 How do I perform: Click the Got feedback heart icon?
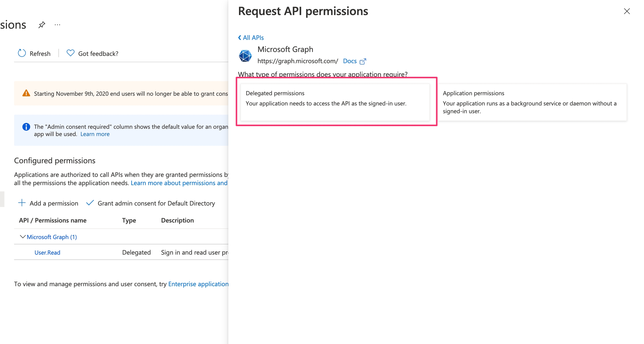(70, 53)
